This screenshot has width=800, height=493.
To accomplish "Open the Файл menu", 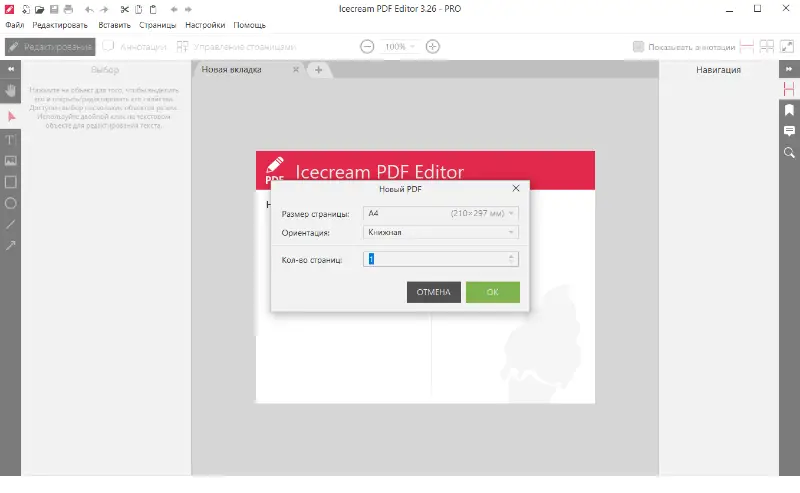I will (15, 25).
